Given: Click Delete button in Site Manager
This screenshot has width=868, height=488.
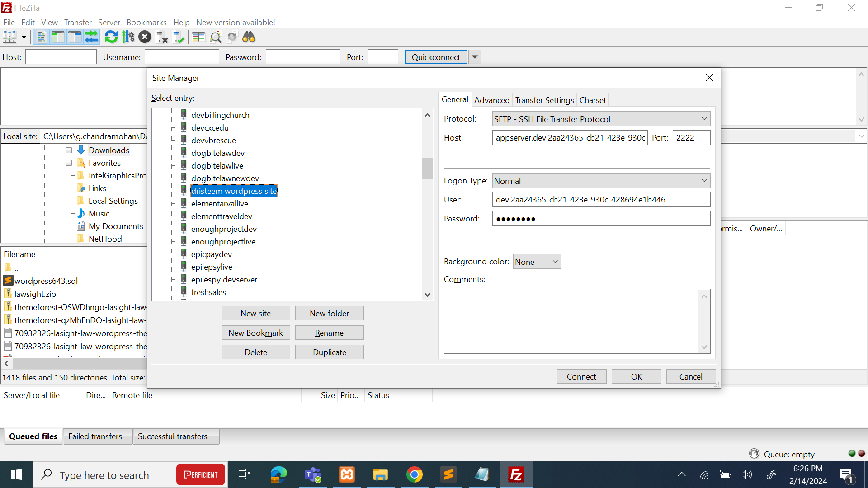Looking at the screenshot, I should pos(255,352).
